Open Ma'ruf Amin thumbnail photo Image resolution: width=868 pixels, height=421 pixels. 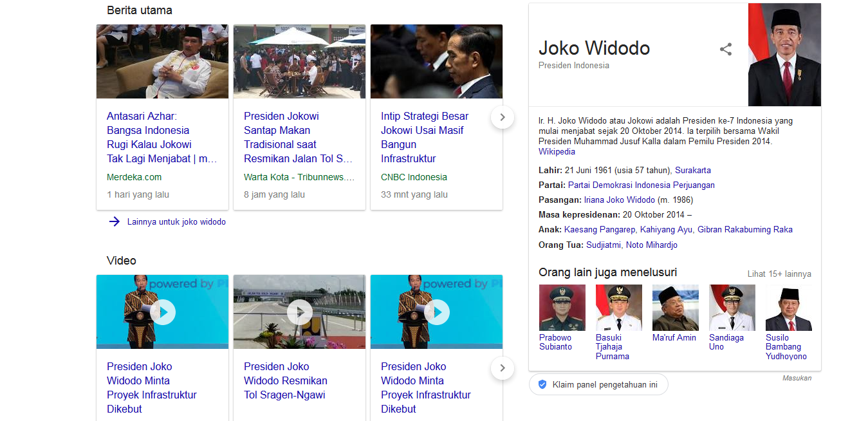(676, 308)
